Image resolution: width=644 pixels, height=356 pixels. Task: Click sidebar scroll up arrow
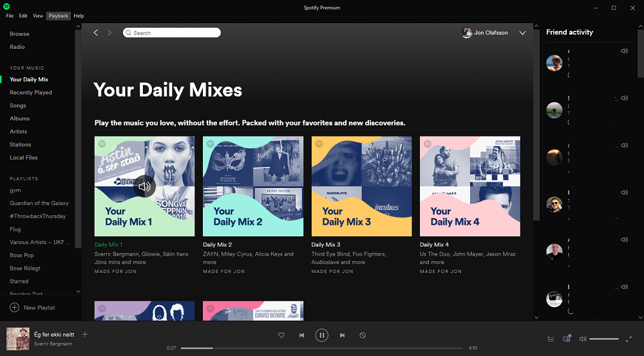[x=78, y=26]
